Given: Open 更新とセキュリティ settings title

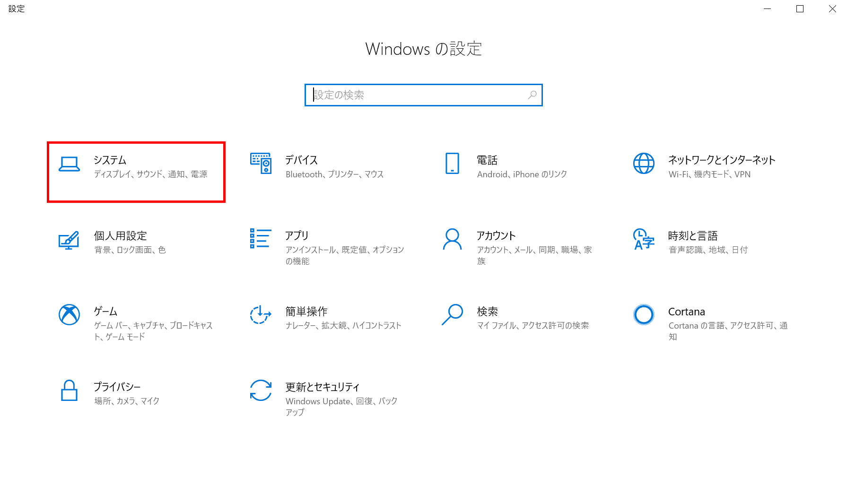Looking at the screenshot, I should (323, 387).
